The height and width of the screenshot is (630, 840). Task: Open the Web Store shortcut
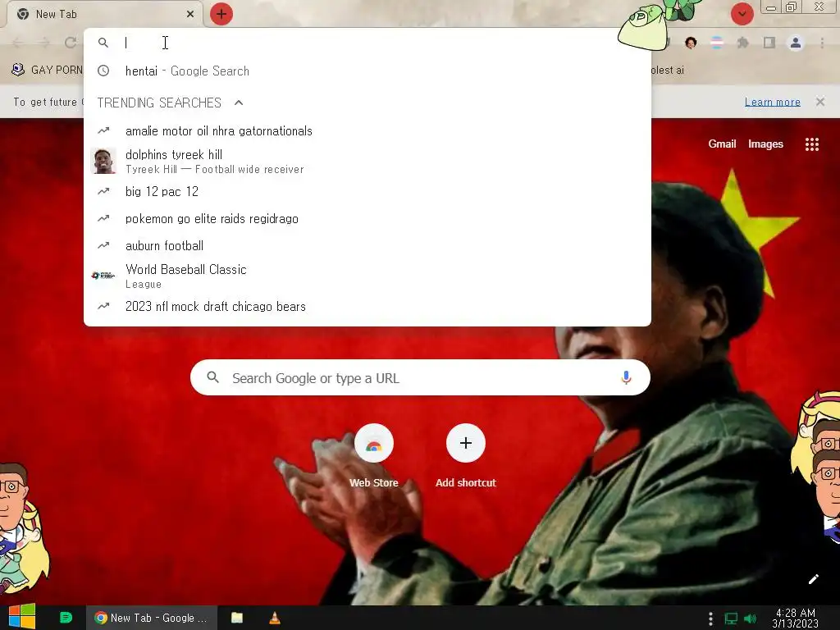(374, 456)
